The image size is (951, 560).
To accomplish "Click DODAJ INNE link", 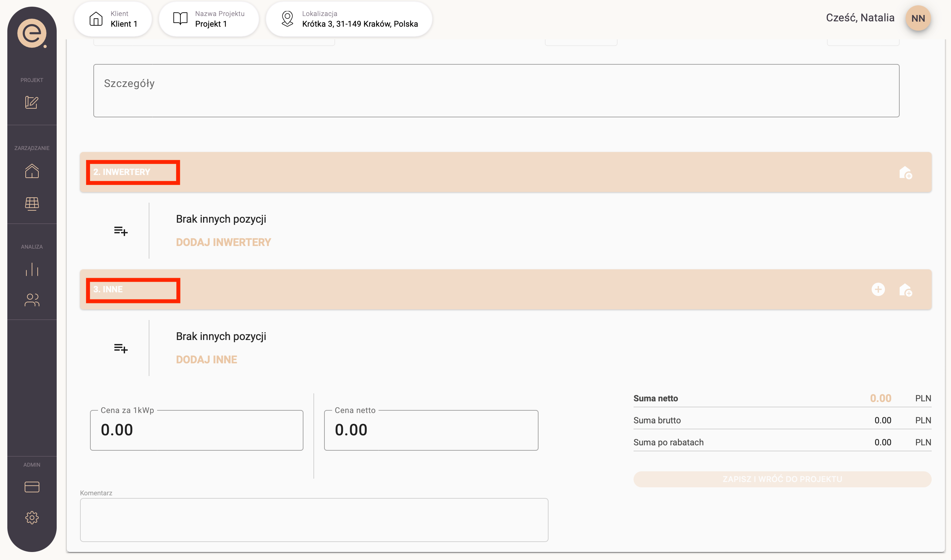I will point(206,360).
